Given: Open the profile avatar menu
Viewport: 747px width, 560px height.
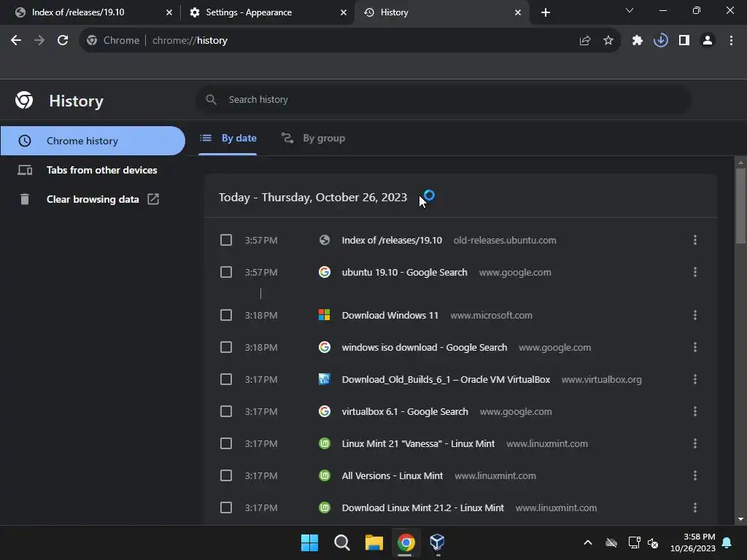Looking at the screenshot, I should click(x=708, y=41).
